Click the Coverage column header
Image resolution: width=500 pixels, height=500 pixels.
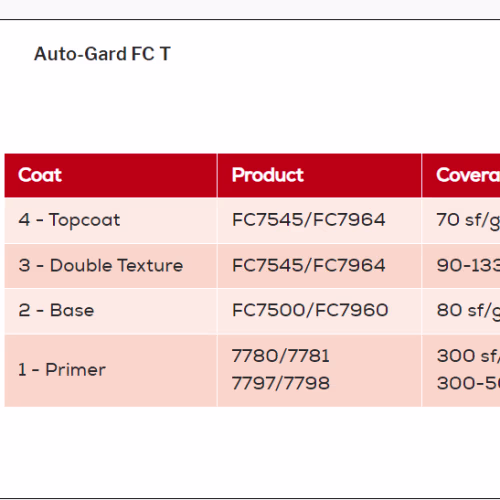[x=461, y=175]
